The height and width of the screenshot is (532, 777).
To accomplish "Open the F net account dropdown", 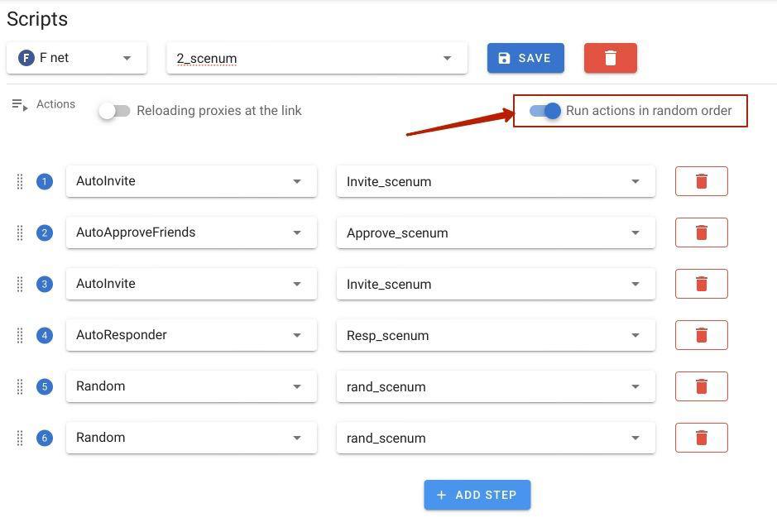I will [77, 58].
